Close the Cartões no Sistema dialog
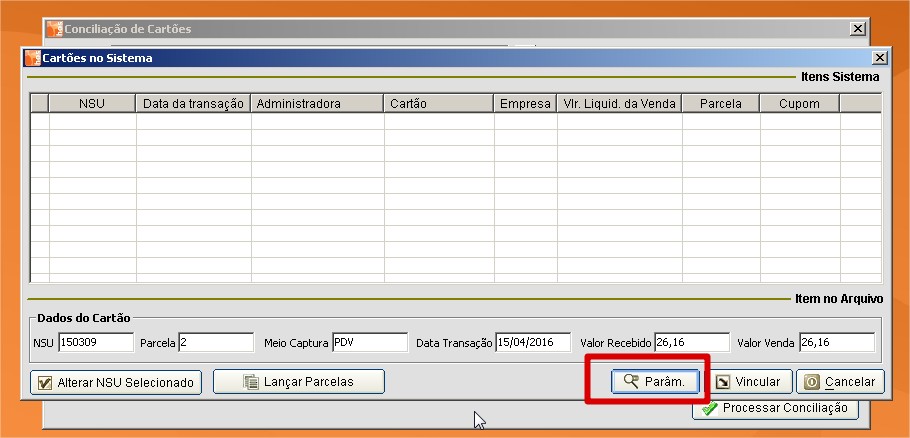Screen dimensions: 910x438 click(879, 58)
